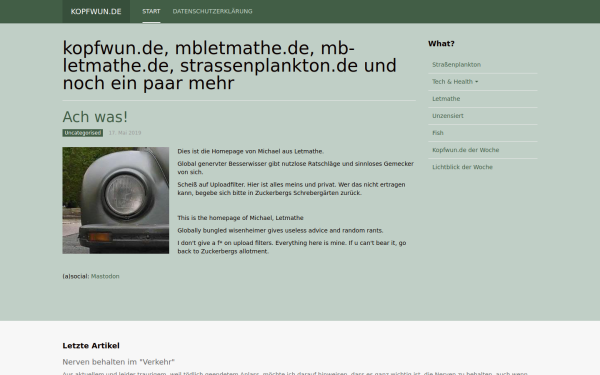
Task: Click the '(a)social:' label
Action: point(76,276)
